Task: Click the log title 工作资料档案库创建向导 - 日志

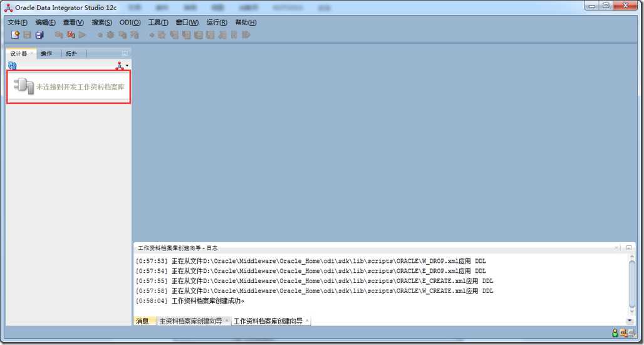Action: (178, 248)
